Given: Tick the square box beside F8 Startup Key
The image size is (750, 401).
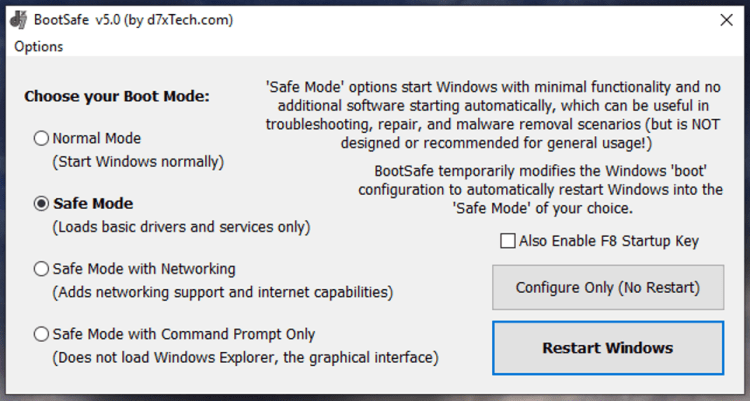Looking at the screenshot, I should pyautogui.click(x=508, y=241).
